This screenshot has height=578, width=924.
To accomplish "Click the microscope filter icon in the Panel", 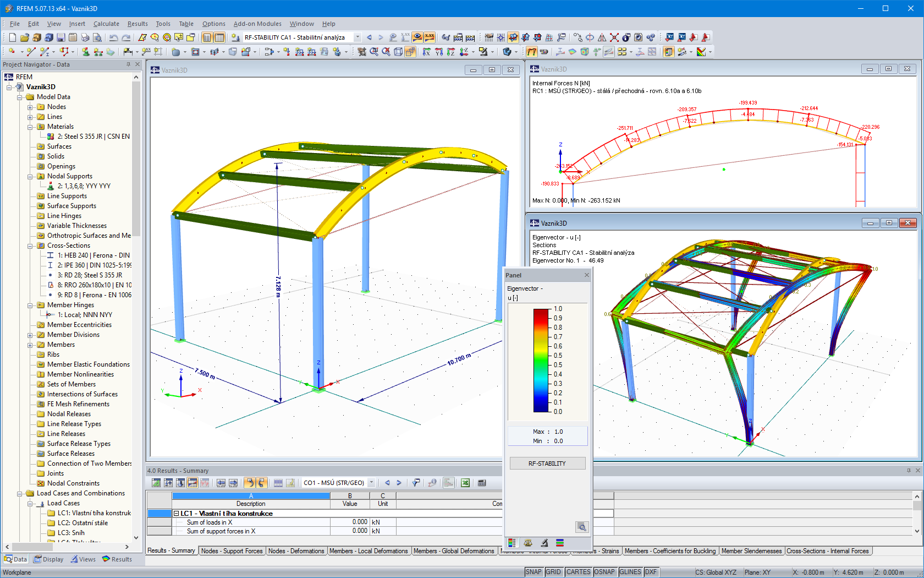I will click(x=544, y=543).
